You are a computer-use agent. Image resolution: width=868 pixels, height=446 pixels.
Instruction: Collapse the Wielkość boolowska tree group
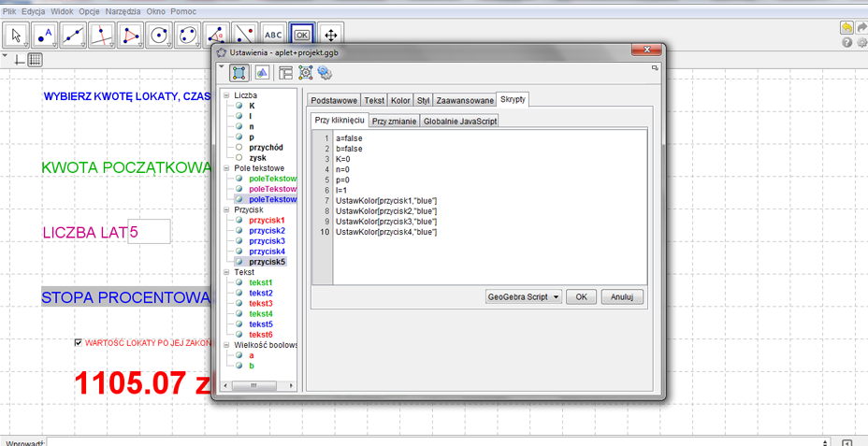(x=226, y=345)
